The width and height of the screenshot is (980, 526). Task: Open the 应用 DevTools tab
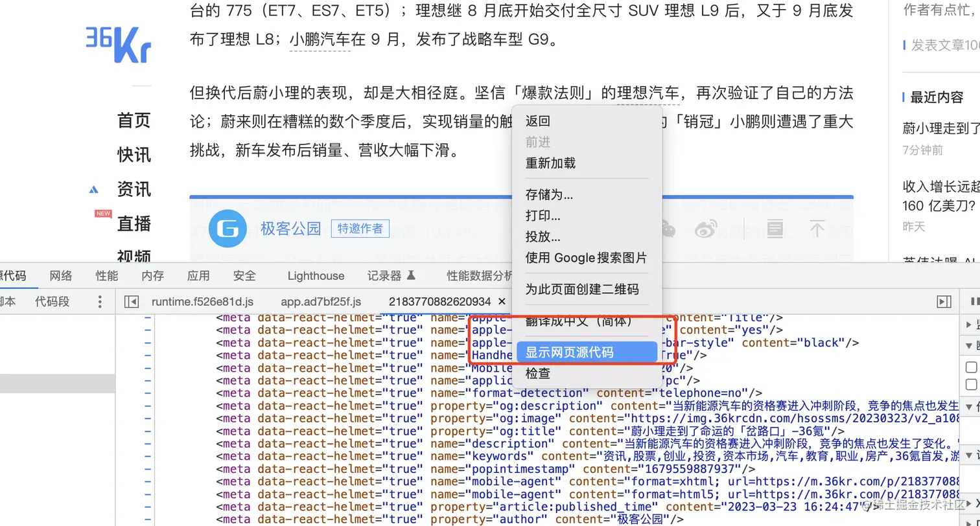tap(198, 275)
